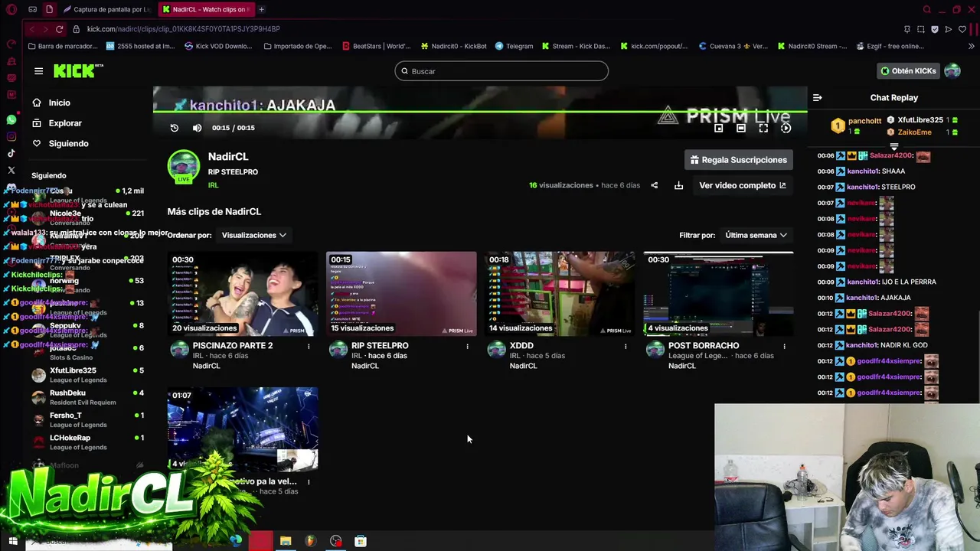Open RushDeku channel in sidebar

tap(88, 397)
